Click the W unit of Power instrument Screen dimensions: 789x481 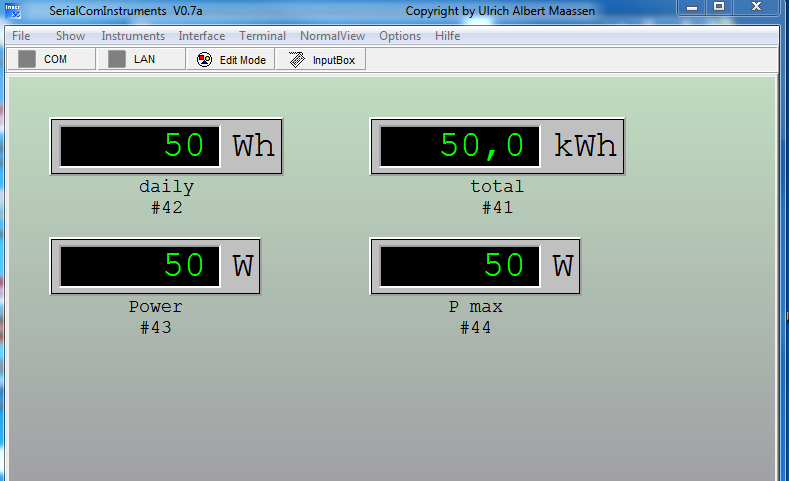(x=243, y=266)
